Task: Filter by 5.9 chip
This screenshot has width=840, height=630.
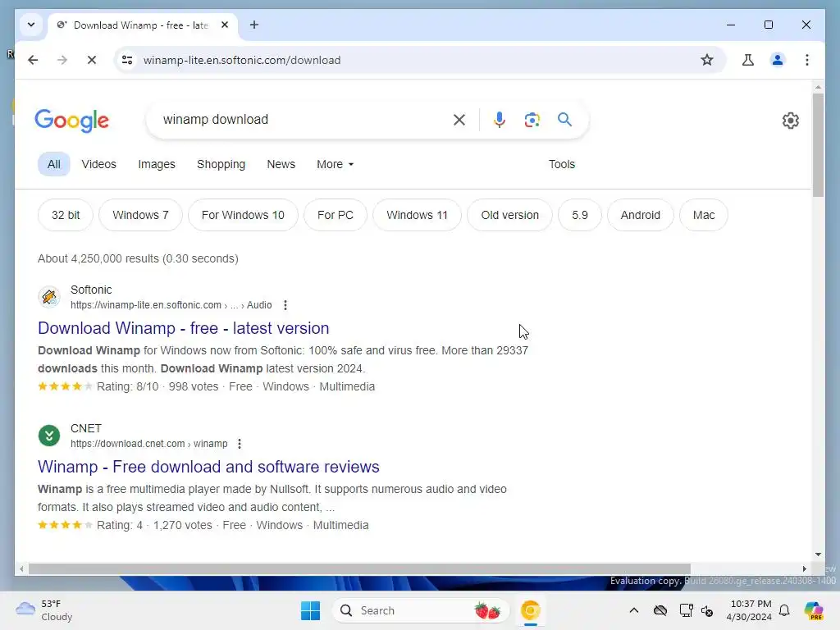Action: tap(580, 215)
